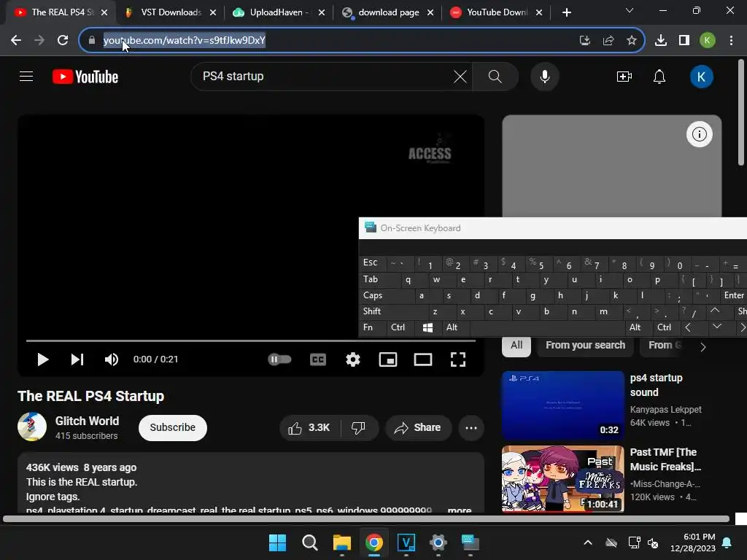Toggle closed captions in player
This screenshot has width=747, height=560.
pos(318,359)
